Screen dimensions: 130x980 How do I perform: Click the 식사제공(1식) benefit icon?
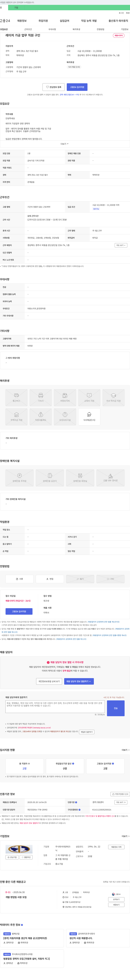(89, 417)
